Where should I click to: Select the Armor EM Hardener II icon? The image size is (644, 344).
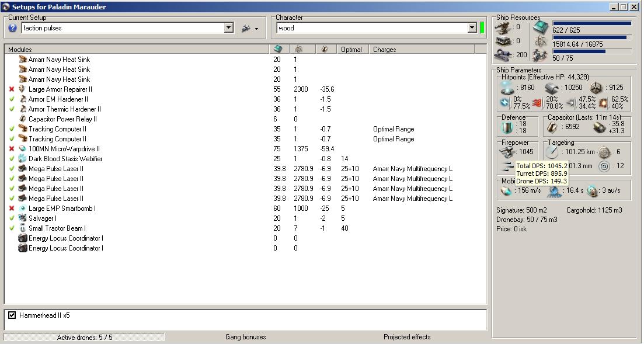[23, 99]
